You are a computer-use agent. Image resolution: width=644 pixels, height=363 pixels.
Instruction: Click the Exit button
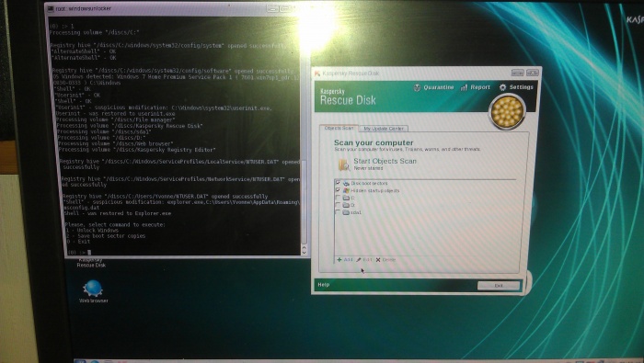click(x=499, y=286)
